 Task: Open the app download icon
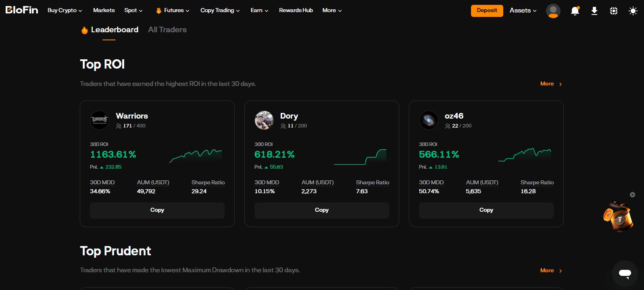(594, 11)
